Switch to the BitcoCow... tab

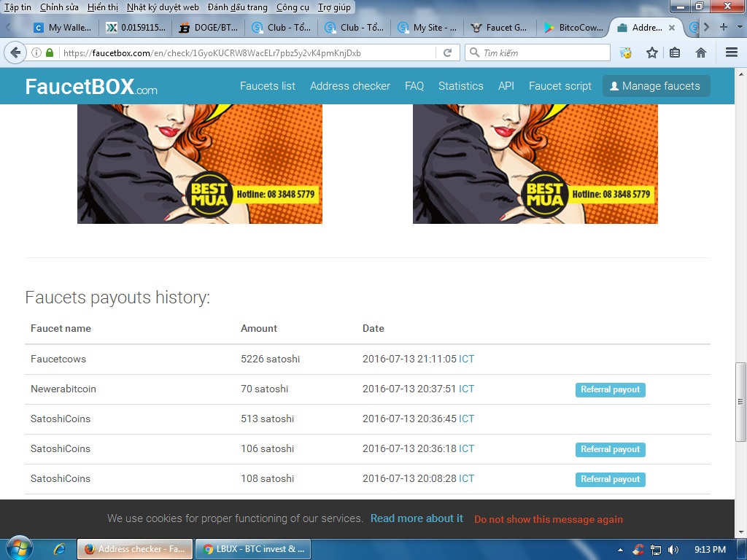point(573,28)
